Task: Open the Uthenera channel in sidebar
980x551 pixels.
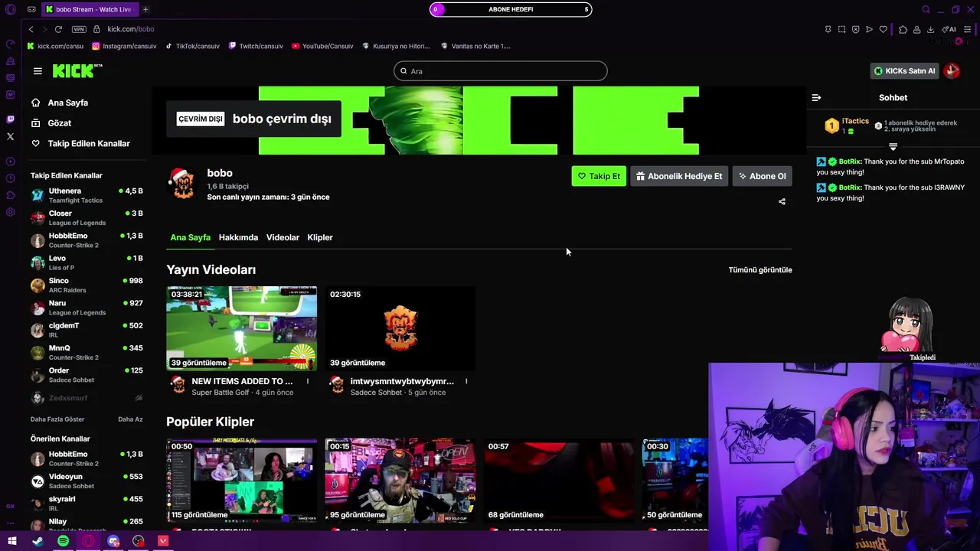Action: [87, 195]
